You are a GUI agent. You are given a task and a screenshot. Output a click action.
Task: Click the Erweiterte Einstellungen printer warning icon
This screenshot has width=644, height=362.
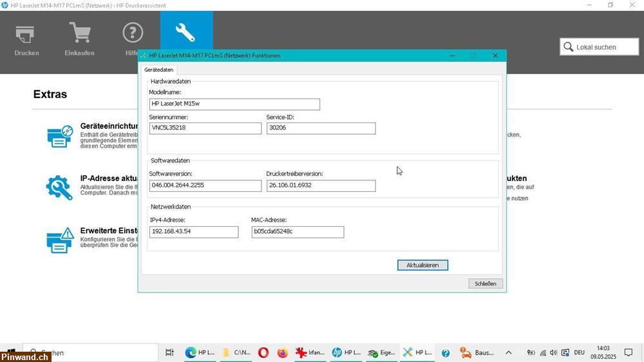[59, 240]
